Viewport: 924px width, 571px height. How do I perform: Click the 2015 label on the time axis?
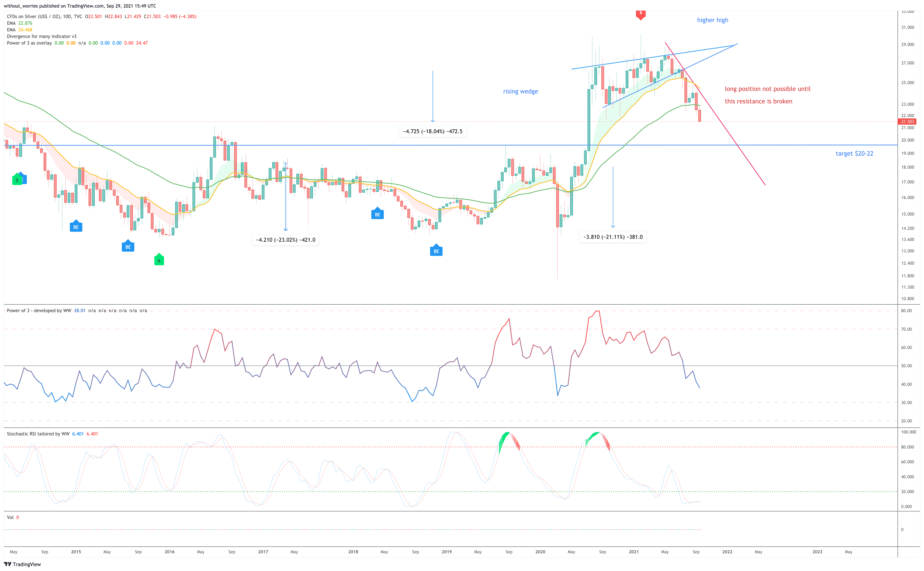[x=76, y=552]
